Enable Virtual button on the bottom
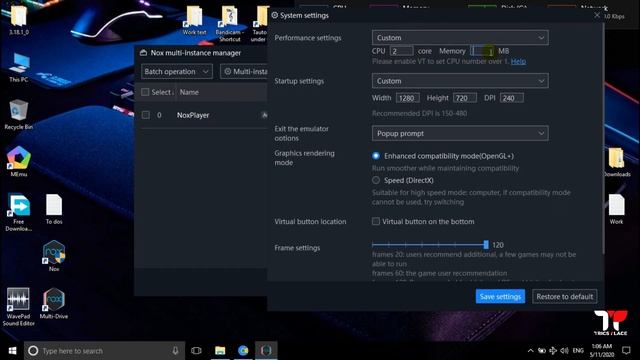 click(376, 221)
